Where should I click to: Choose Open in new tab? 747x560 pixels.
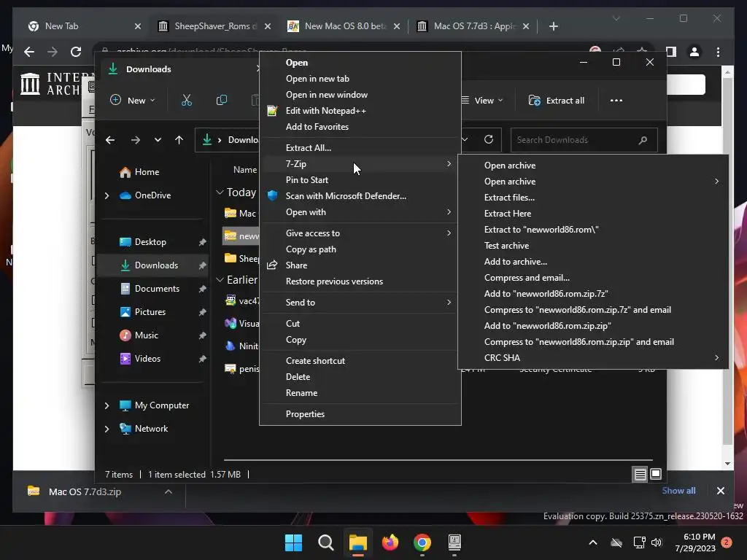[x=360, y=79]
